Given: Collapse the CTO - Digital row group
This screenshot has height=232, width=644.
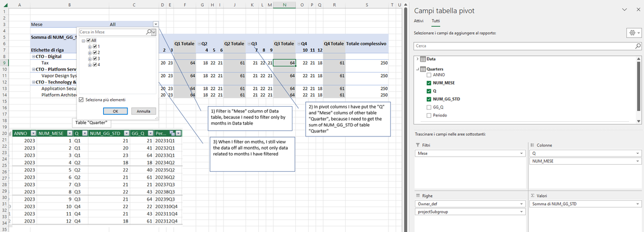Looking at the screenshot, I should (32, 56).
